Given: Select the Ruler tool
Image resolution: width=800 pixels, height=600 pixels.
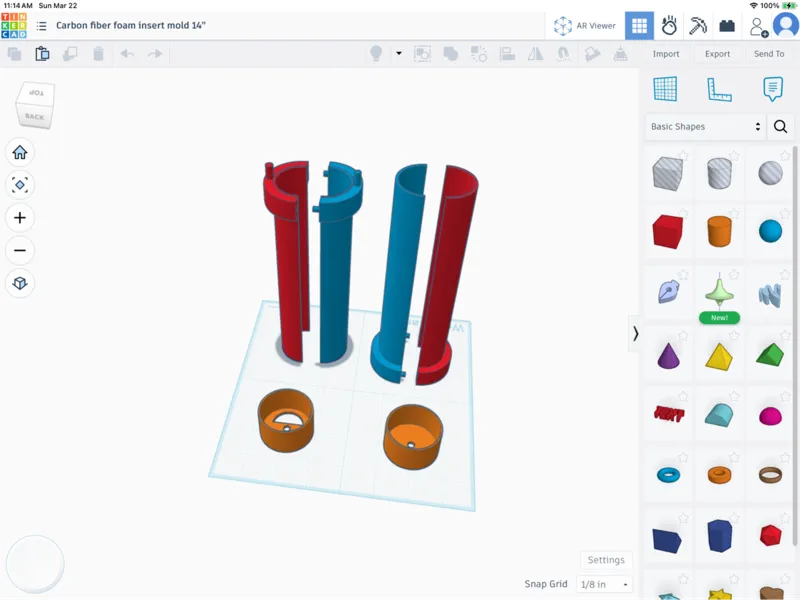Looking at the screenshot, I should (x=719, y=89).
